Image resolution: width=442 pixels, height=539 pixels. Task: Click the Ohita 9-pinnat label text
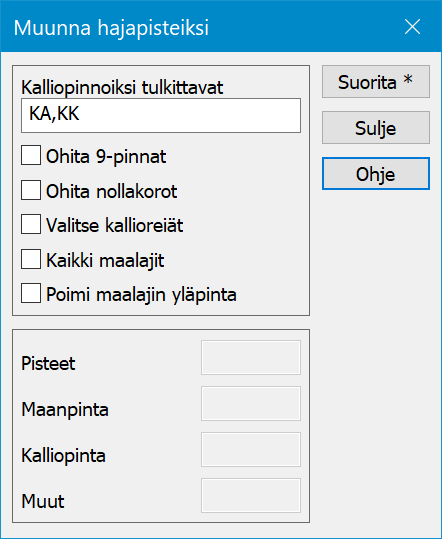coord(106,157)
